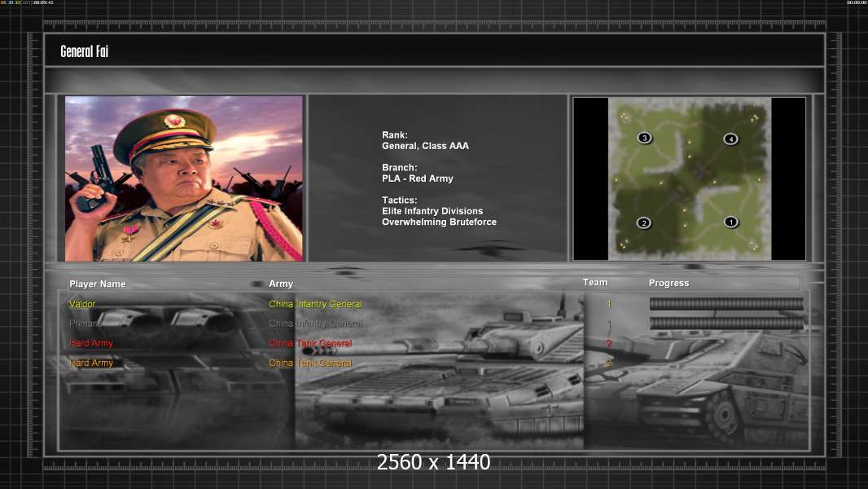Click the "Progress" column header
The image size is (868, 489).
click(669, 283)
